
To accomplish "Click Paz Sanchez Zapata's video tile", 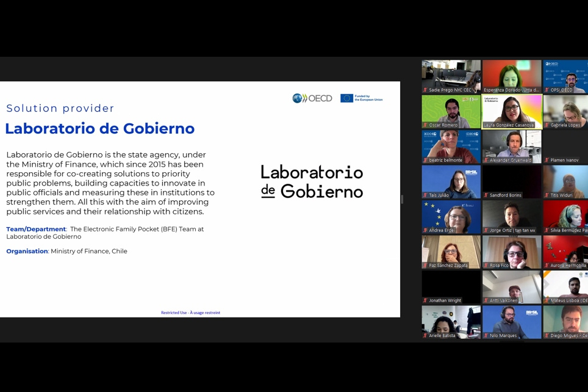I will point(451,252).
